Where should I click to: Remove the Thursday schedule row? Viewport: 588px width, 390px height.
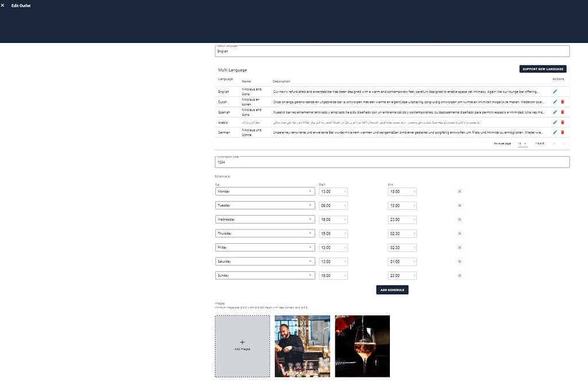[459, 233]
